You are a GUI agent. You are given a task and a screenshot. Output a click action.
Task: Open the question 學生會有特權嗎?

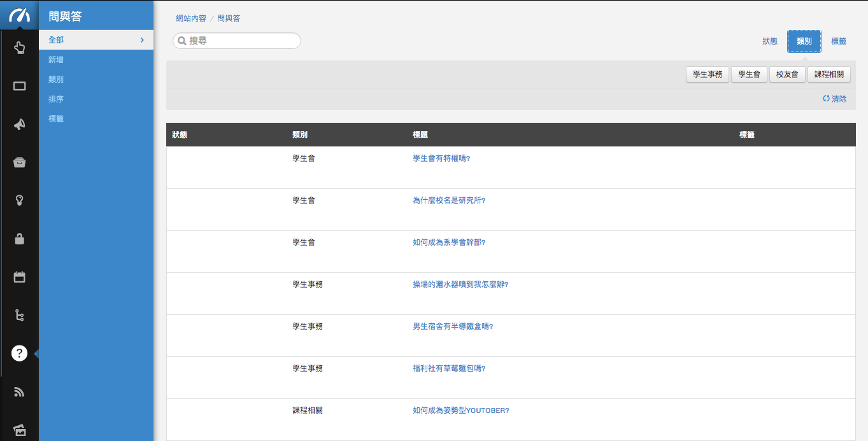(x=441, y=158)
